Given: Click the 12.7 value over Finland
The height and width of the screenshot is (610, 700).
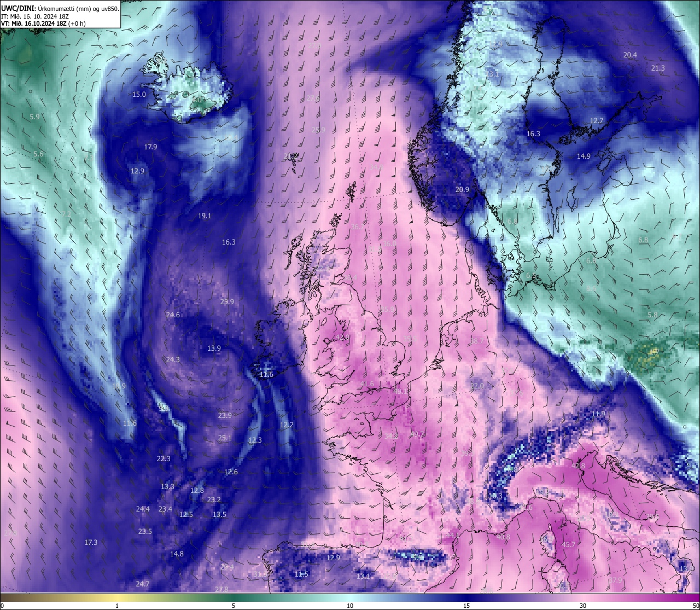Looking at the screenshot, I should (x=597, y=120).
